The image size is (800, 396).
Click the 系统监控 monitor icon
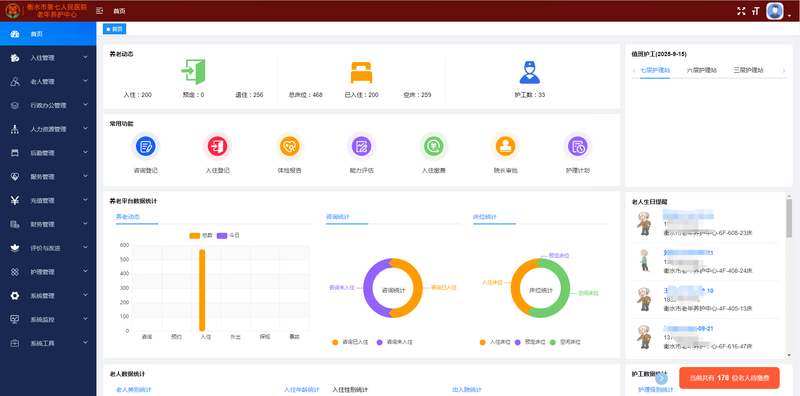coord(15,319)
